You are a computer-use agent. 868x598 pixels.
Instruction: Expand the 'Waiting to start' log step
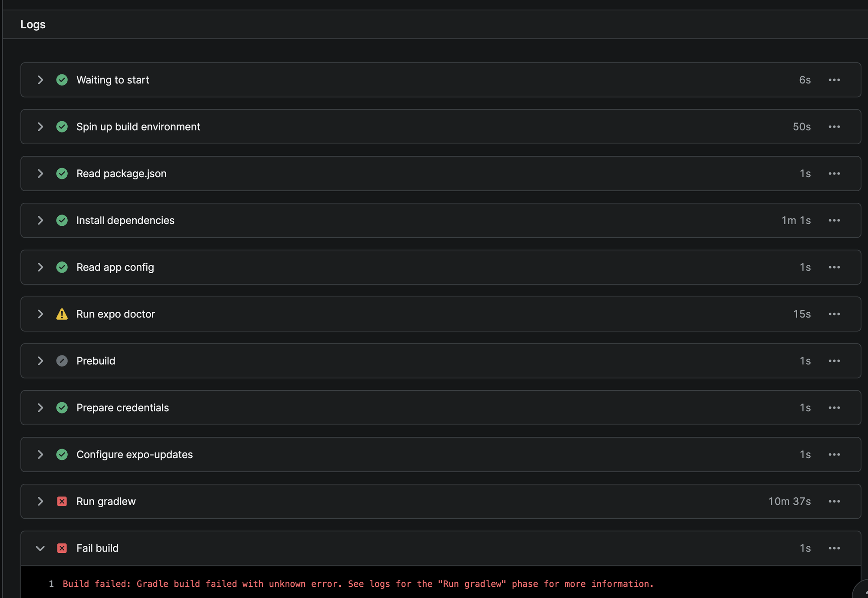(41, 79)
